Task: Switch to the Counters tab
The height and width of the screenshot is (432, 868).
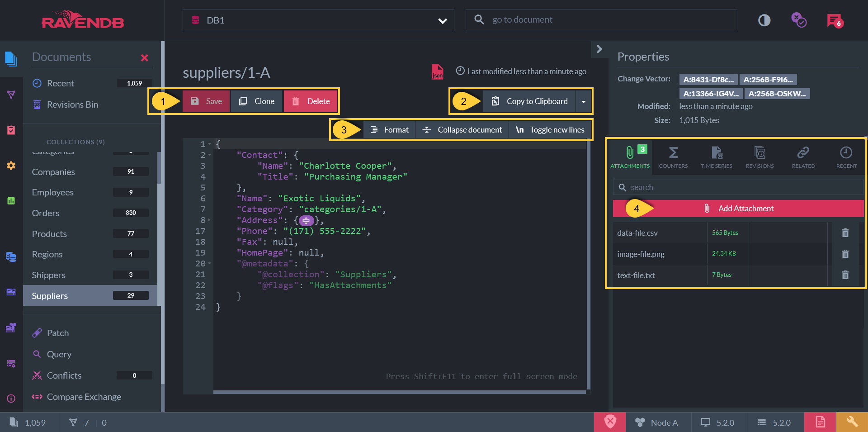Action: (673, 157)
